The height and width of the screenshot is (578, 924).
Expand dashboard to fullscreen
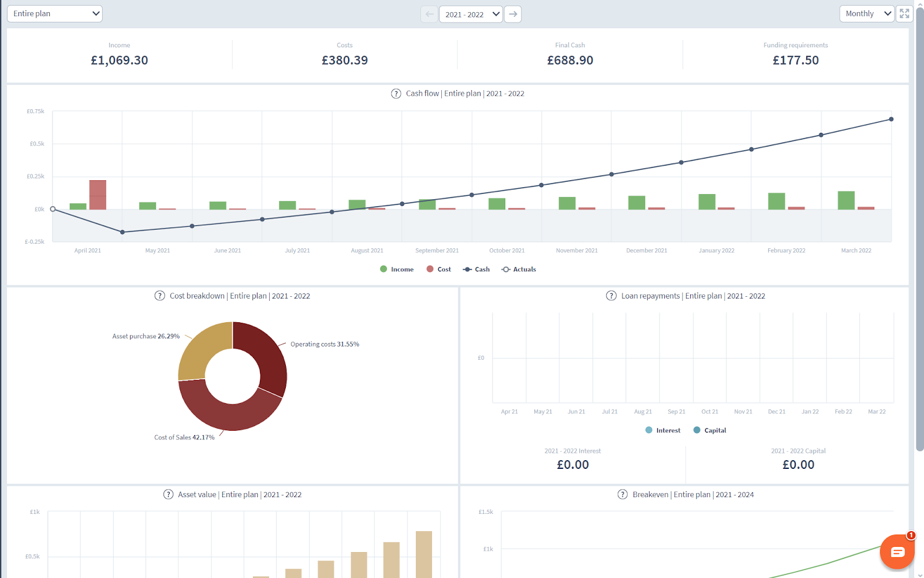click(x=904, y=14)
